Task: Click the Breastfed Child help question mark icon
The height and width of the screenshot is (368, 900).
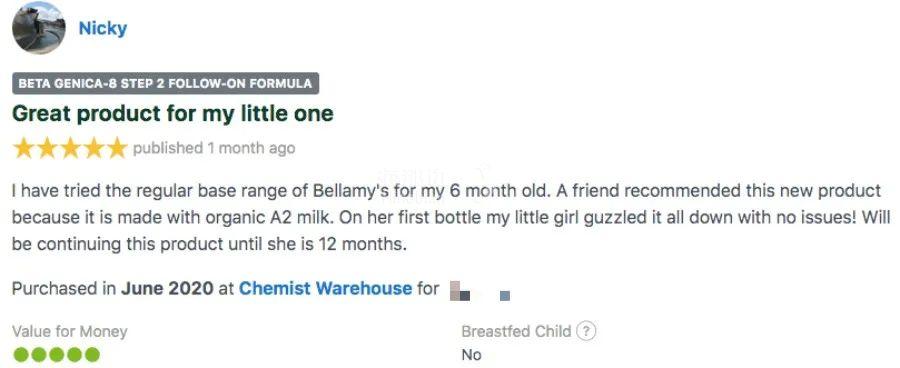Action: (586, 331)
